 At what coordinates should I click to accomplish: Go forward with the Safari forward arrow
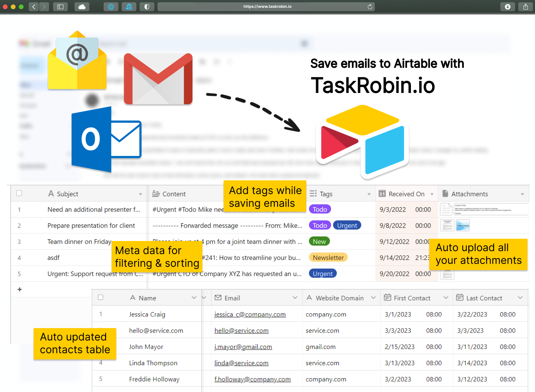(44, 7)
